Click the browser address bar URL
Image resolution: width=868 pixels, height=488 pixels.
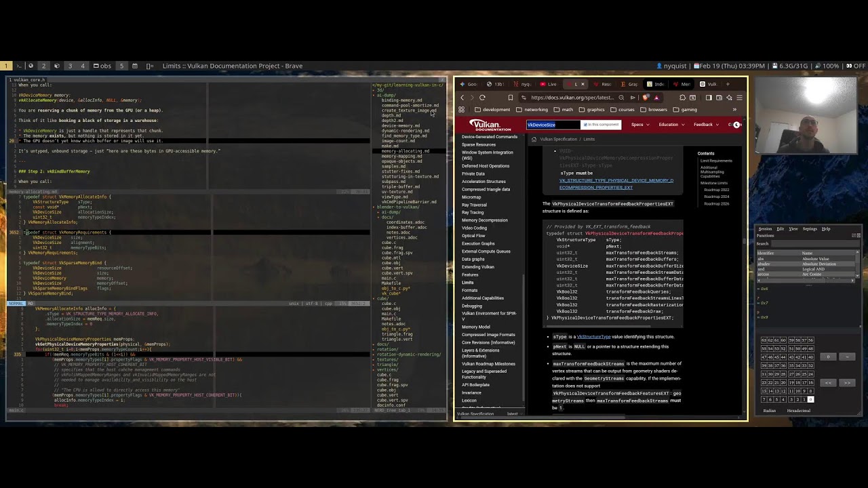click(573, 98)
